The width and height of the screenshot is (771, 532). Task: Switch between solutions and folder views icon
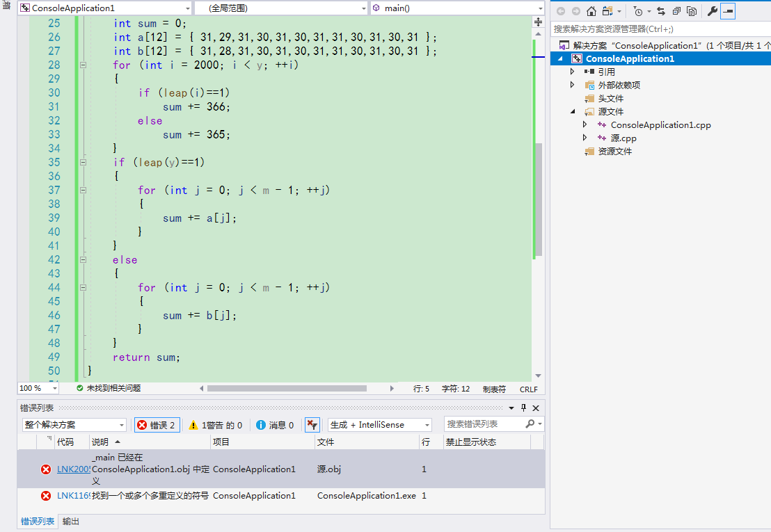click(x=607, y=11)
